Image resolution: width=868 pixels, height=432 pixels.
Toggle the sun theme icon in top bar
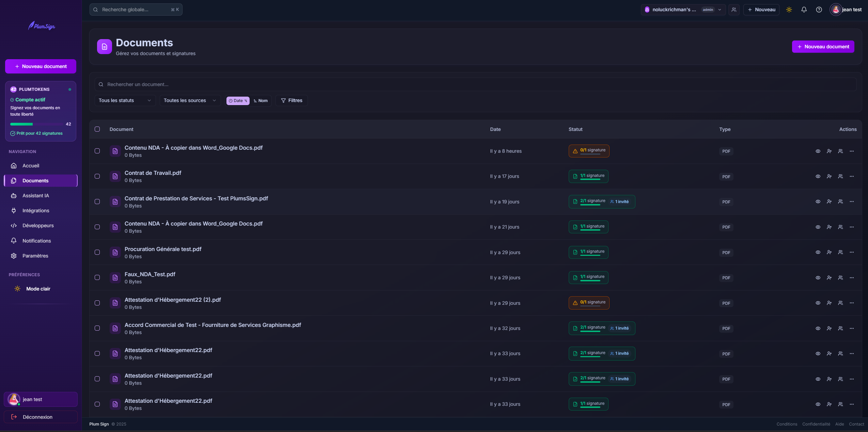click(x=789, y=10)
